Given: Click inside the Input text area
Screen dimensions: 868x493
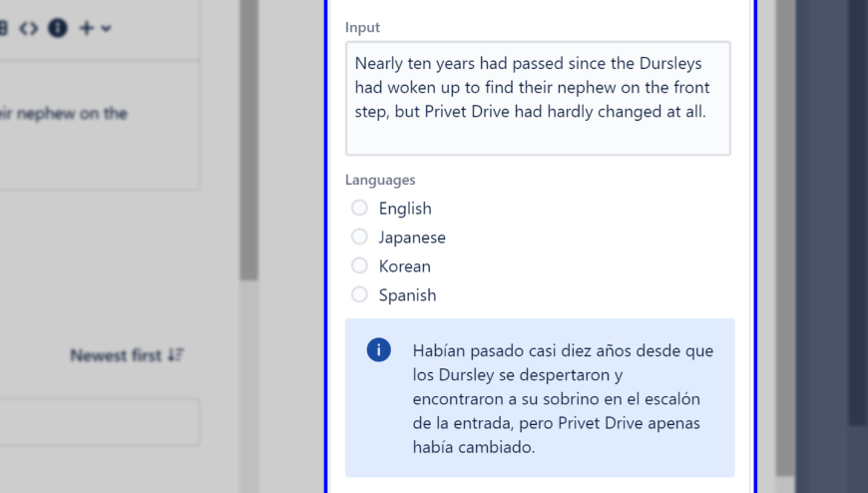Looking at the screenshot, I should (538, 98).
